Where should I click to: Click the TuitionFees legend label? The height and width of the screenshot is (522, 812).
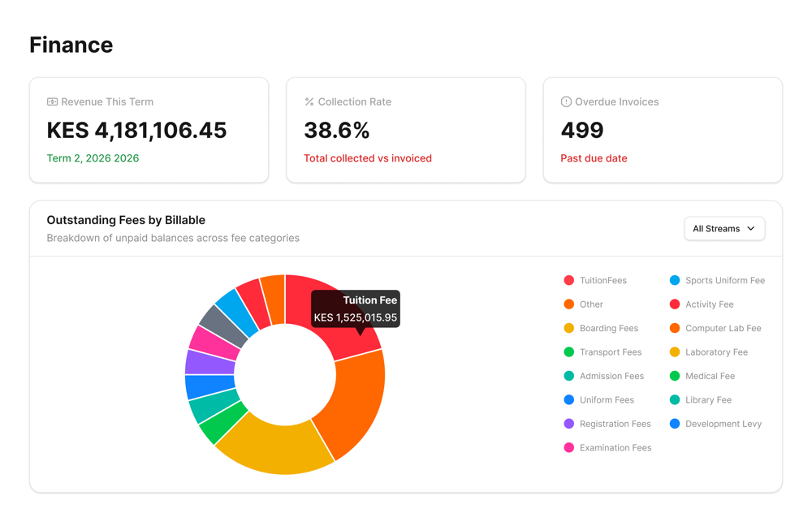pyautogui.click(x=603, y=280)
